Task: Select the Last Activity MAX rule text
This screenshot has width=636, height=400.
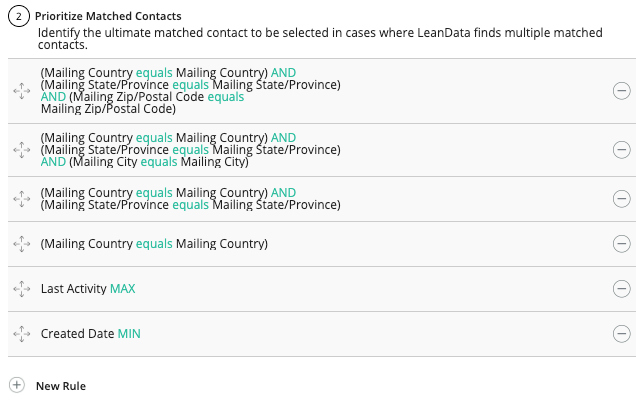Action: point(88,289)
